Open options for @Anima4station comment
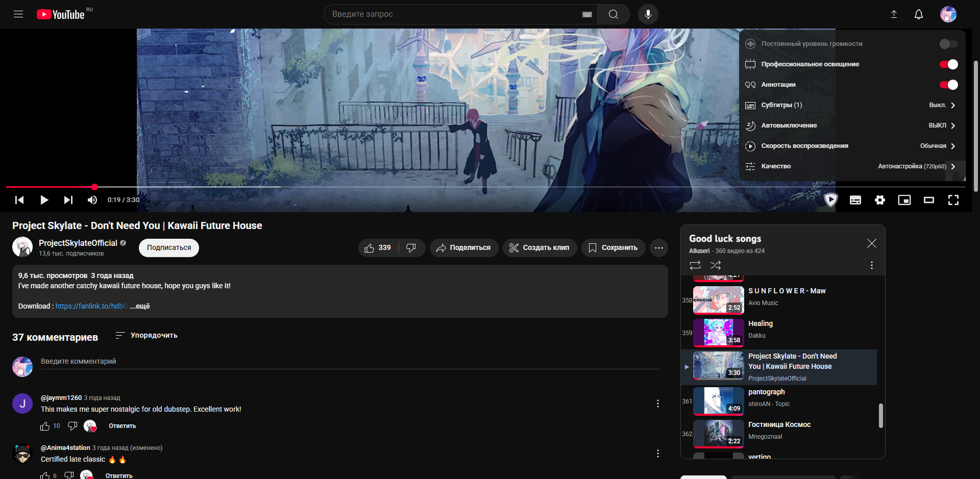The image size is (980, 479). click(658, 453)
